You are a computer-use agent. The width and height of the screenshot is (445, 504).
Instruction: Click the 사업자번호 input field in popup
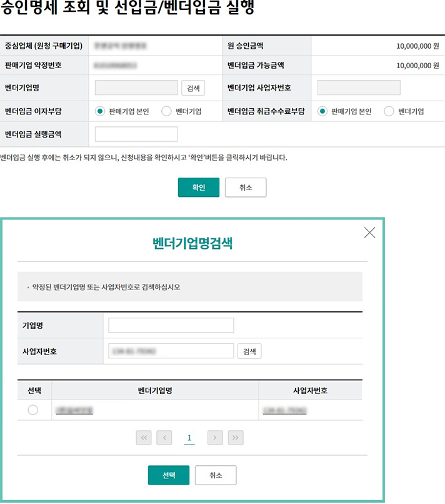(x=171, y=351)
